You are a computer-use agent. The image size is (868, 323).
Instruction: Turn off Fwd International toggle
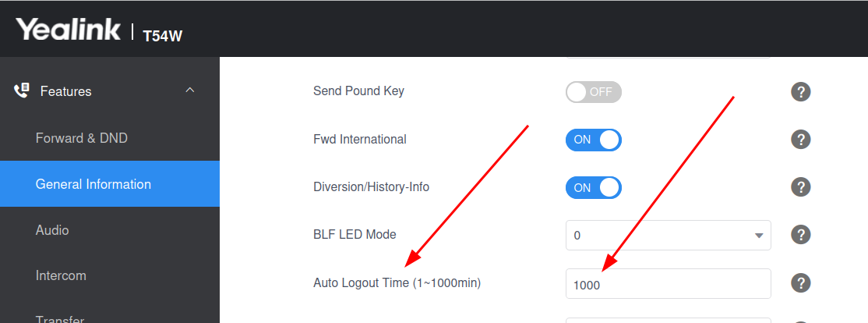coord(594,140)
